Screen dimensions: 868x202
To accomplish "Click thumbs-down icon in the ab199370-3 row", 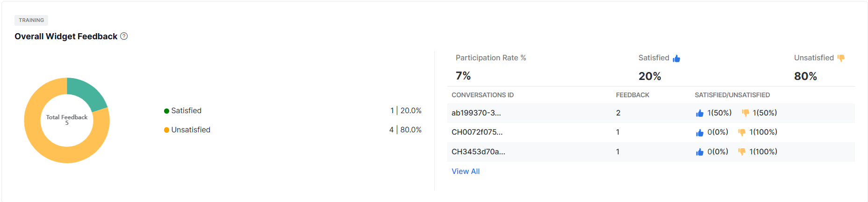I will [746, 113].
